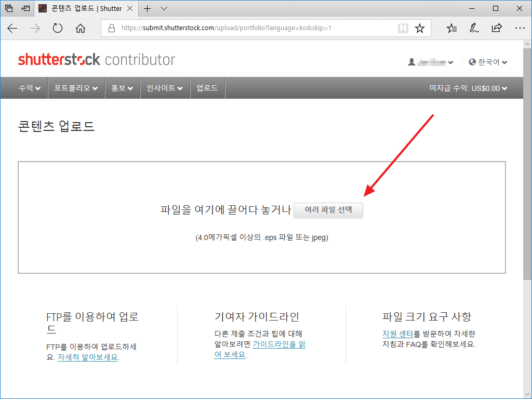
Task: Expand the 미지급 수익 earnings dropdown
Action: click(468, 88)
